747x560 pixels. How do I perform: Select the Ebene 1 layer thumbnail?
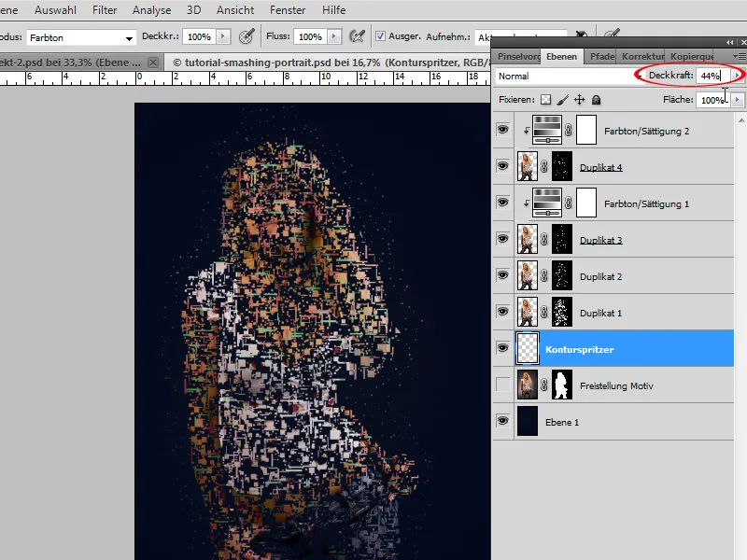click(528, 422)
